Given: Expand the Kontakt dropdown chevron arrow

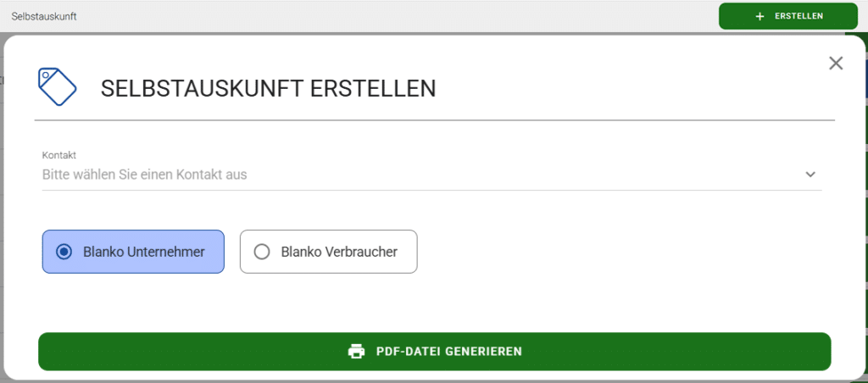Looking at the screenshot, I should click(810, 175).
